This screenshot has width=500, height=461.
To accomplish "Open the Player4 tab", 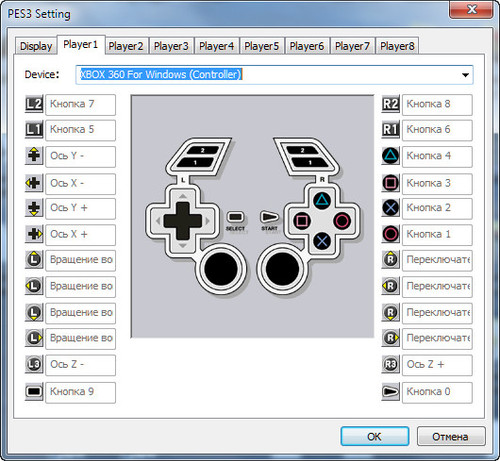I will point(216,46).
